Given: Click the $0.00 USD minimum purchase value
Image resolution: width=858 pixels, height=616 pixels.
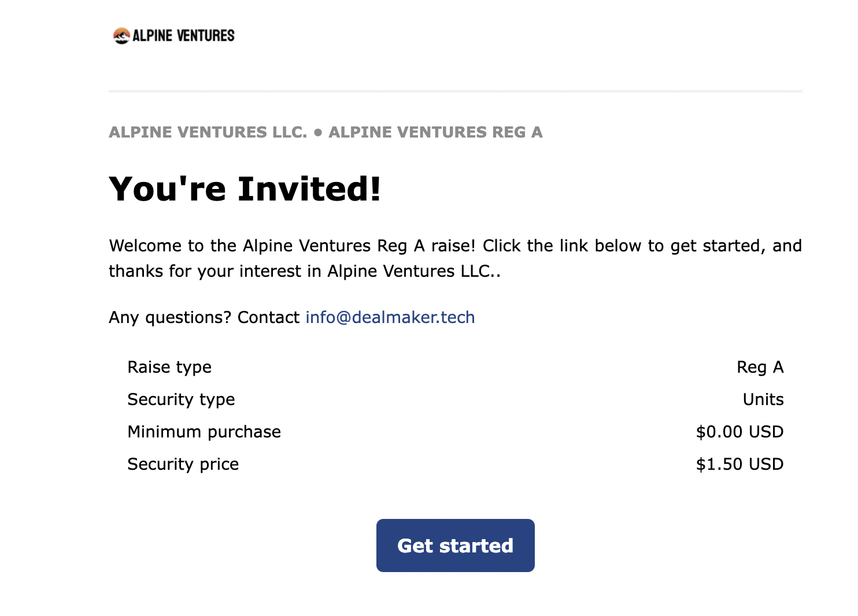Looking at the screenshot, I should [740, 432].
